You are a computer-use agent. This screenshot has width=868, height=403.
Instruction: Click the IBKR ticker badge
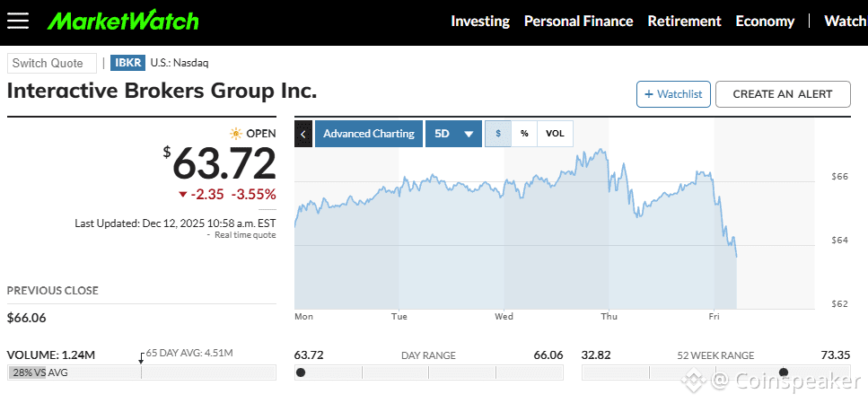point(127,63)
